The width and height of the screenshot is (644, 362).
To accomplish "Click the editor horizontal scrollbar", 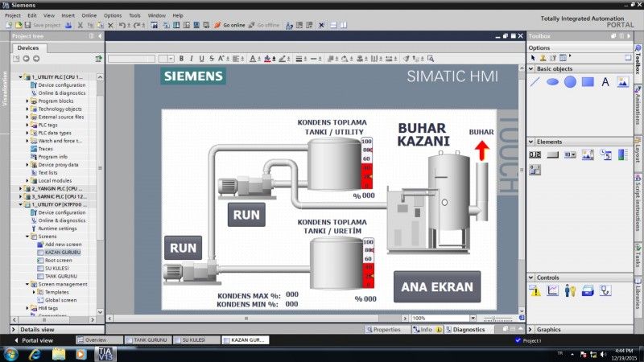I will coord(246,318).
